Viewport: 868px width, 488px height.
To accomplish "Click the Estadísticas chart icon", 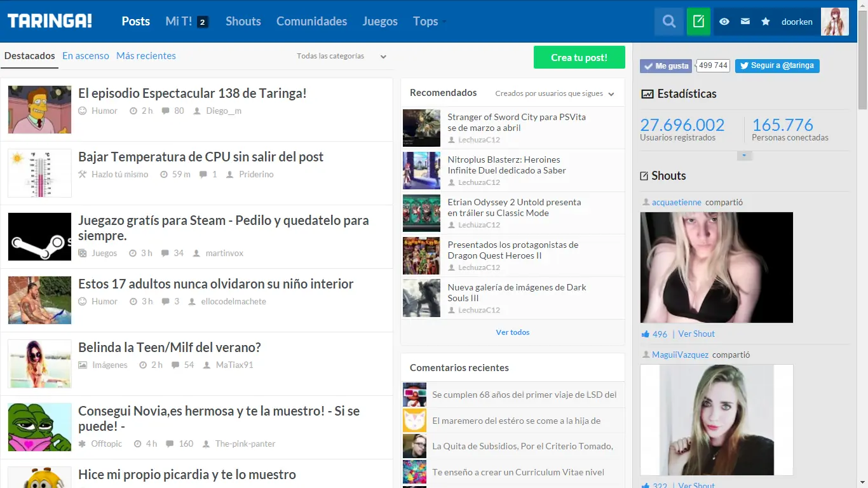I will click(x=648, y=93).
